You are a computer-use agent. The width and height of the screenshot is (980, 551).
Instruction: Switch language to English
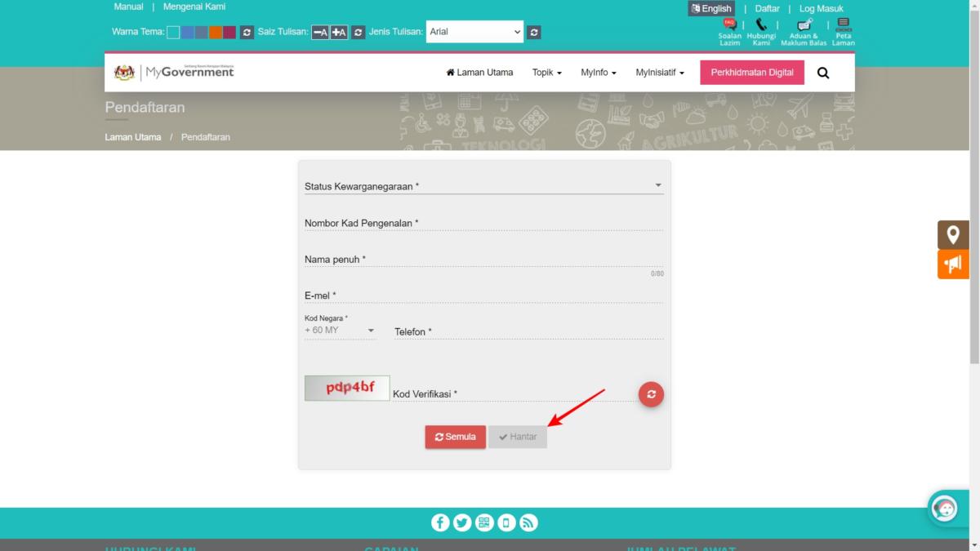711,9
